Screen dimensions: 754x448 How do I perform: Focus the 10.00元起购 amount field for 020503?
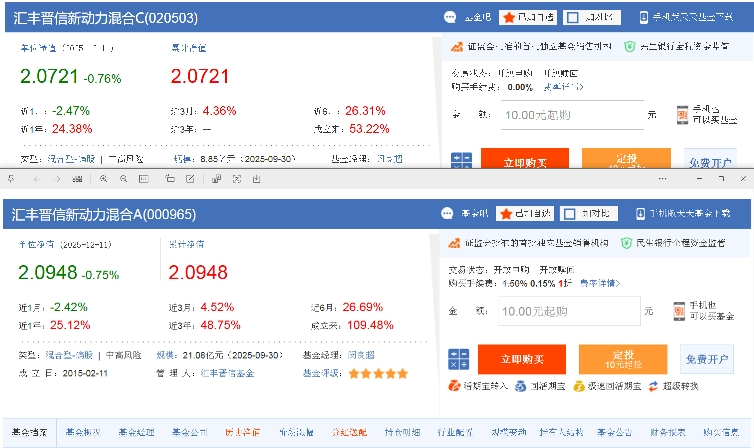coord(572,115)
